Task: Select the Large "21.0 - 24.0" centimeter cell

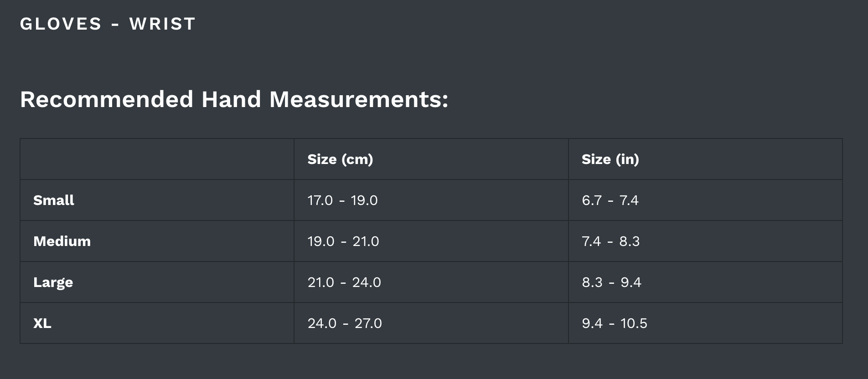Action: pyautogui.click(x=344, y=282)
